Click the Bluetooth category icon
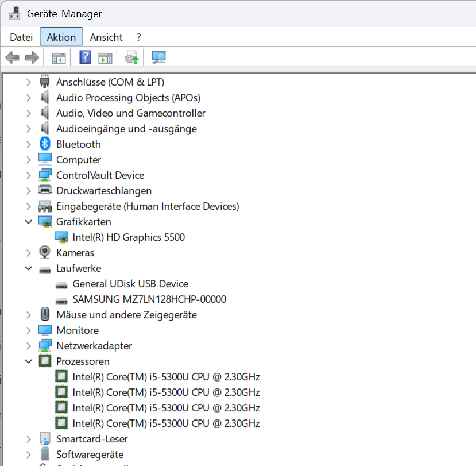The width and height of the screenshot is (476, 466). pyautogui.click(x=45, y=144)
